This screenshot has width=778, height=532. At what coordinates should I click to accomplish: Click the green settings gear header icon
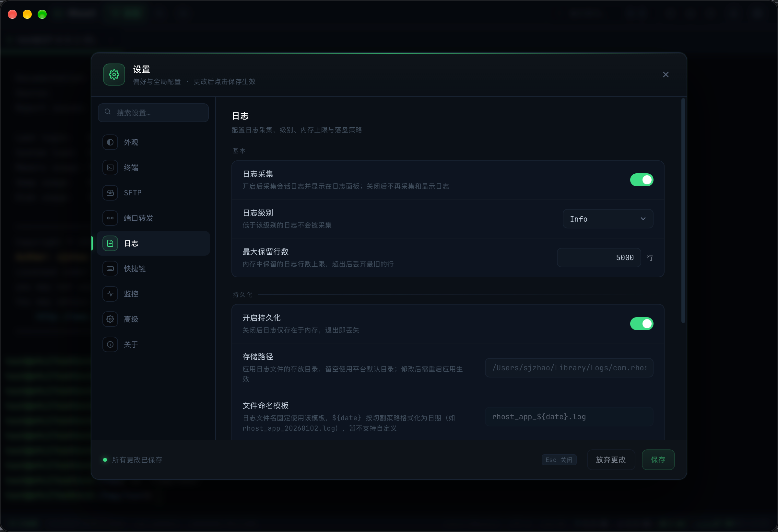[114, 75]
